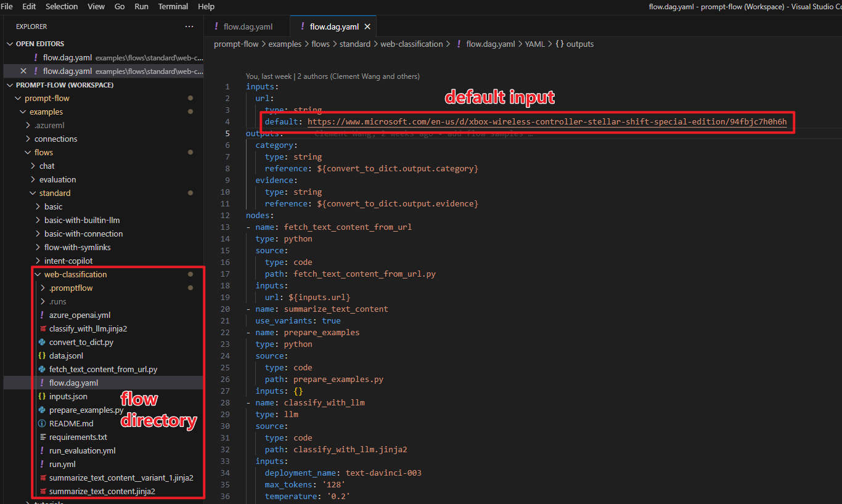
Task: Open classify_with_llm.jinja2 template file
Action: click(x=88, y=328)
